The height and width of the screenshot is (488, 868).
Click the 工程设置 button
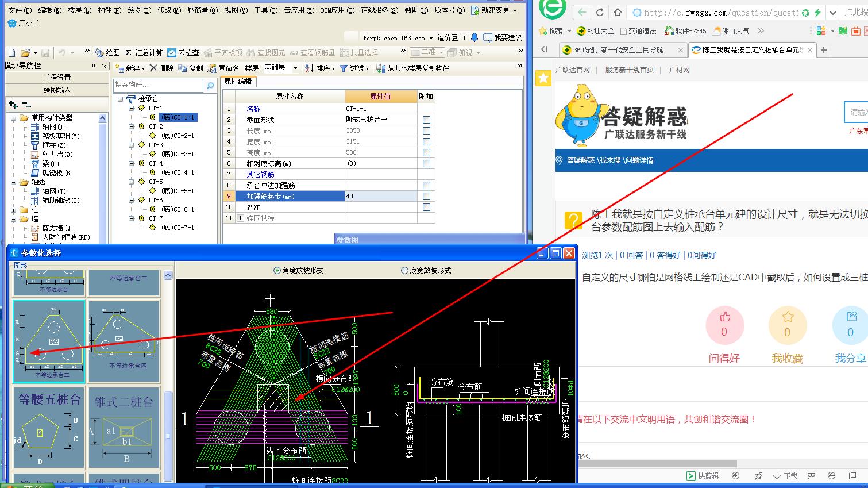(57, 77)
